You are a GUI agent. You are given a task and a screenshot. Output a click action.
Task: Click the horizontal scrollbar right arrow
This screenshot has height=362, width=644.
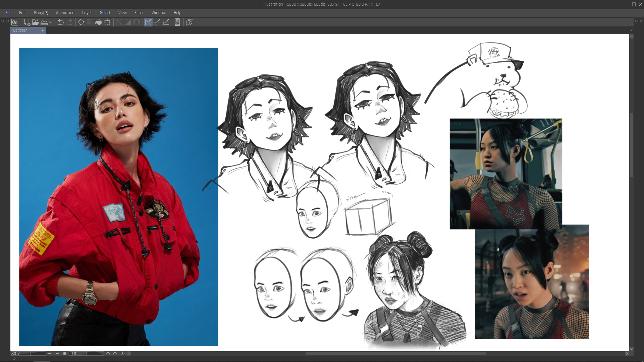click(x=627, y=354)
